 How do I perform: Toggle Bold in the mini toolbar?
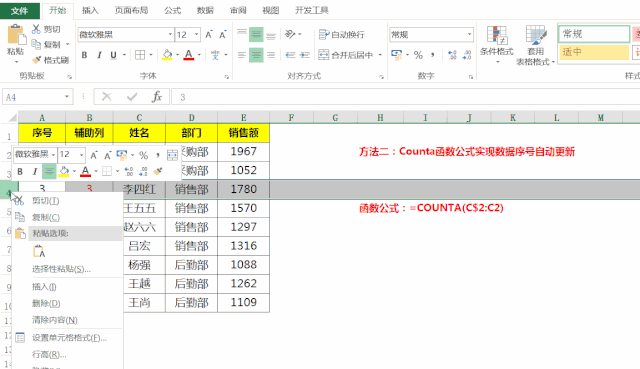tap(20, 171)
